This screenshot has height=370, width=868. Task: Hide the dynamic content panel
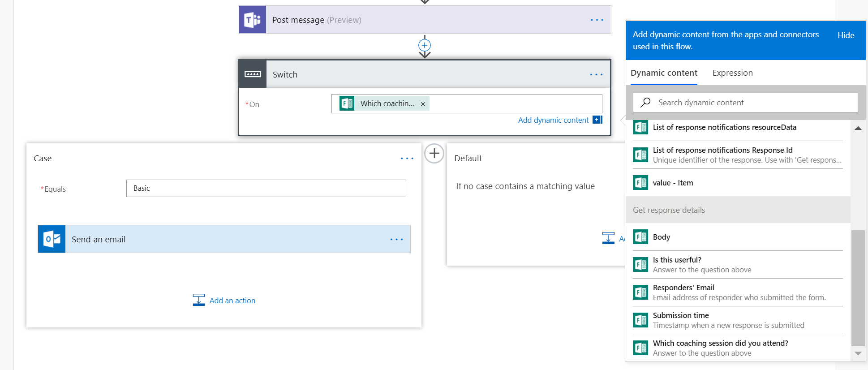pos(846,35)
